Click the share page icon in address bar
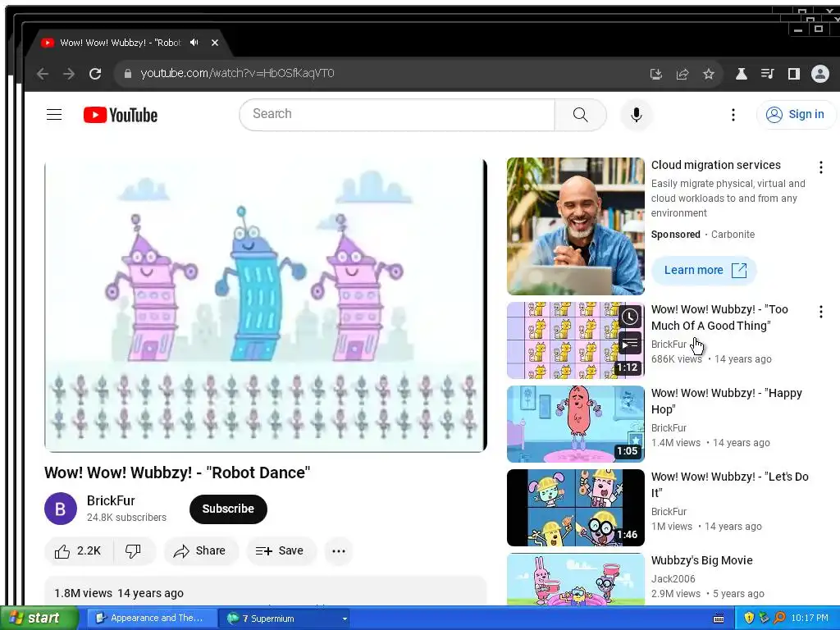This screenshot has width=840, height=630. pyautogui.click(x=682, y=74)
